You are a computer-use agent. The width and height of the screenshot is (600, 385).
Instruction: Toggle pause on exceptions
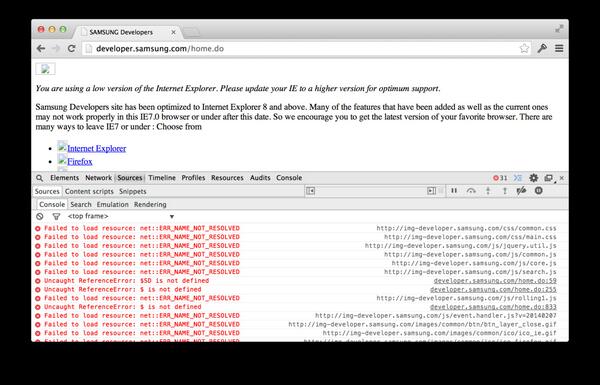(538, 190)
